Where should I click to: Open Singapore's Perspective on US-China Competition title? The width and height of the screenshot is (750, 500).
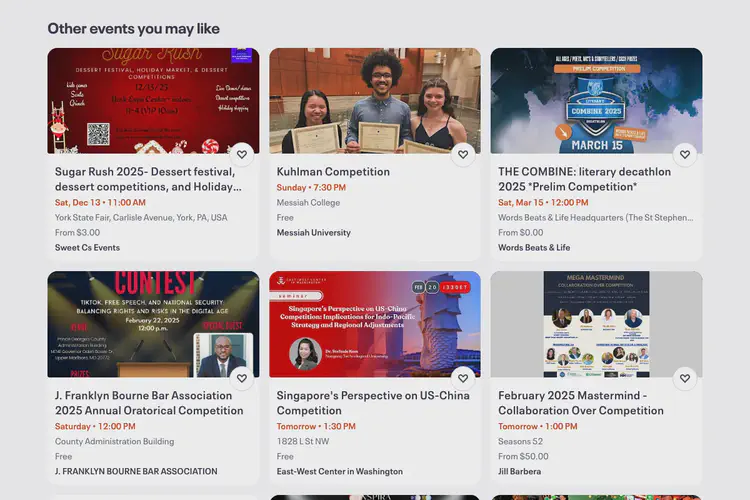(373, 403)
